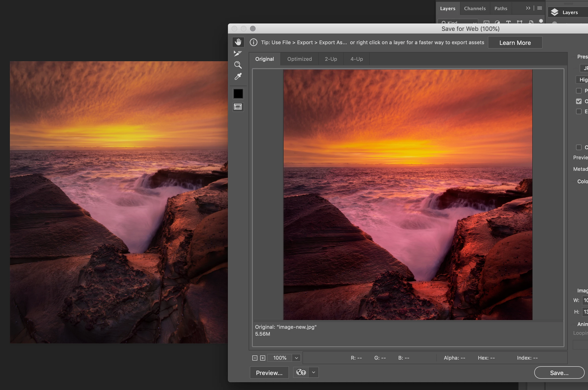Open the Layers panel flyout menu icon
588x390 pixels.
539,8
